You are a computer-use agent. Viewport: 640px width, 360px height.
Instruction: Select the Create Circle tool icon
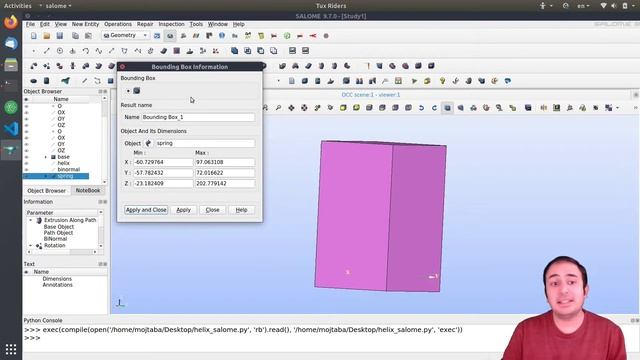pyautogui.click(x=60, y=51)
